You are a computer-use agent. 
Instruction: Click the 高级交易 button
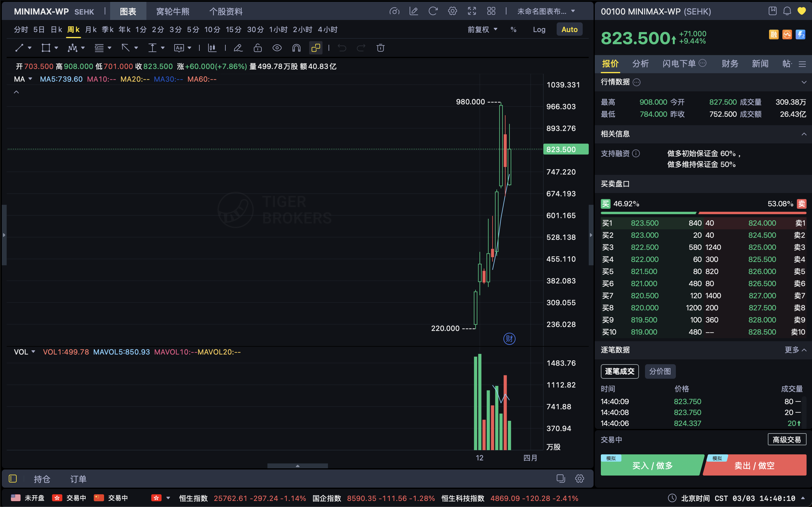pyautogui.click(x=787, y=439)
